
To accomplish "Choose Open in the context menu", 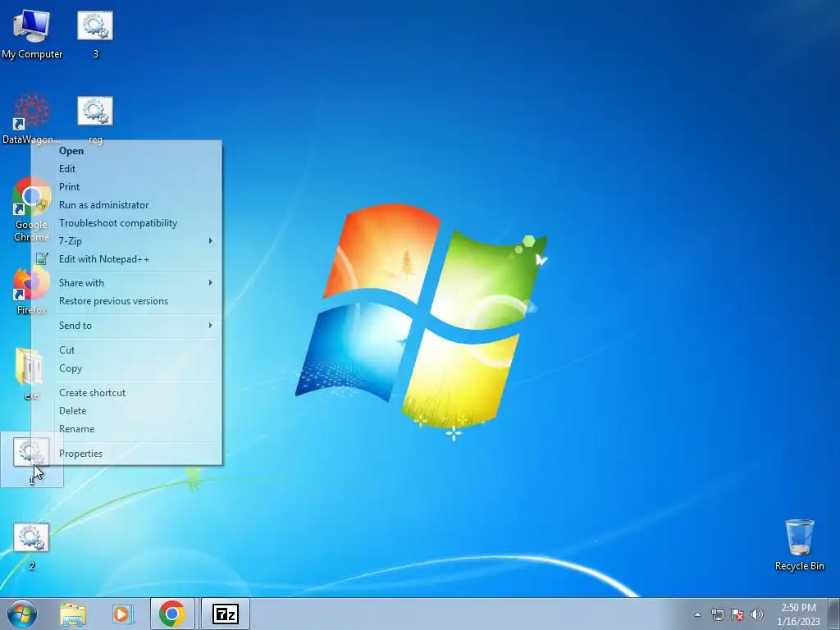I will (126, 151).
